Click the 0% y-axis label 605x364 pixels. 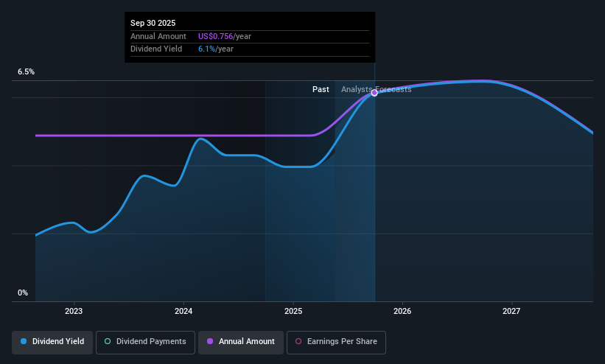[x=23, y=293]
